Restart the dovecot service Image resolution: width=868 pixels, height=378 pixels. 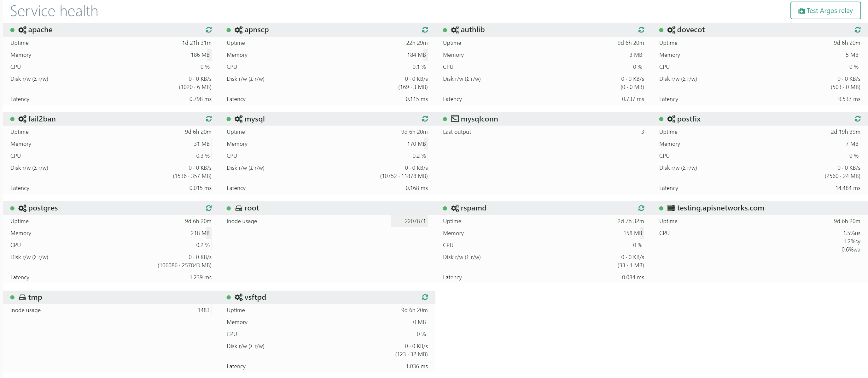pos(857,30)
